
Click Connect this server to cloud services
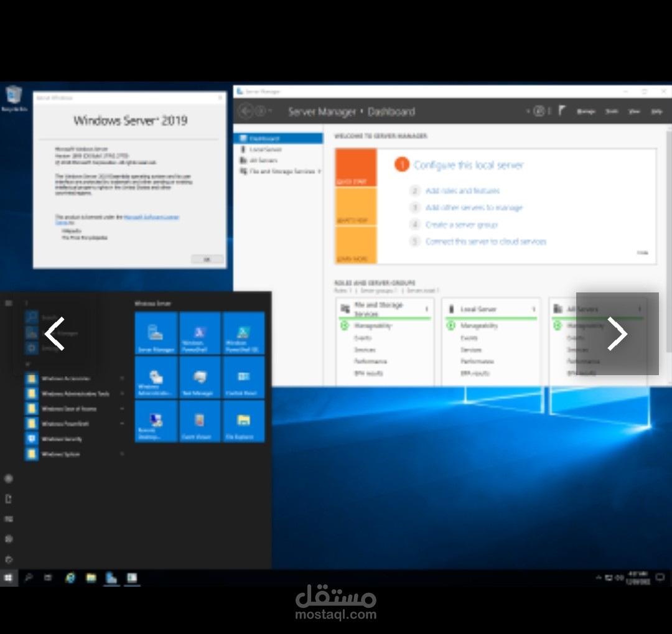coord(485,242)
